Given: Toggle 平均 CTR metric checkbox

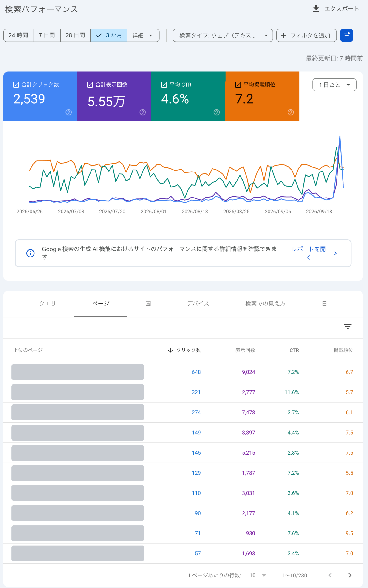Looking at the screenshot, I should [x=164, y=85].
